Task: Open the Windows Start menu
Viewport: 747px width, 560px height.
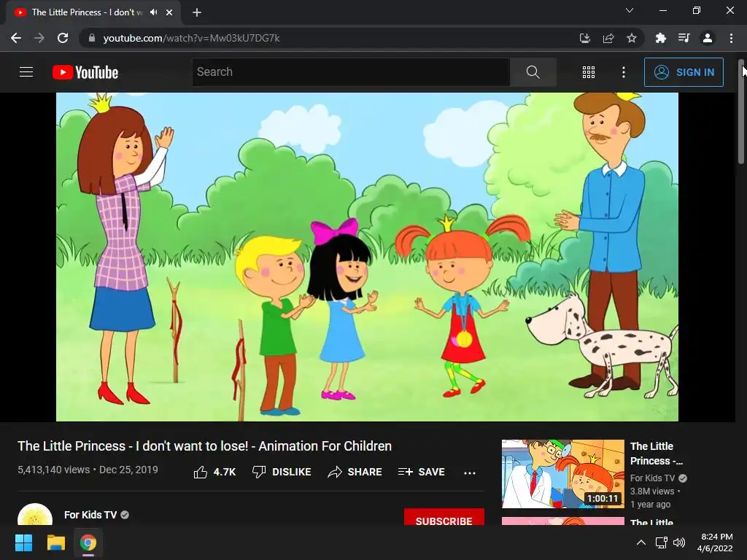Action: (23, 542)
